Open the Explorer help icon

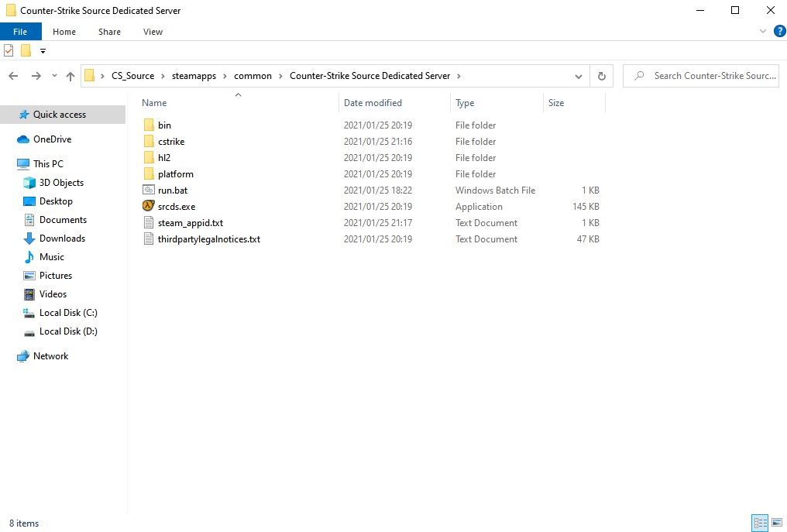click(x=779, y=31)
